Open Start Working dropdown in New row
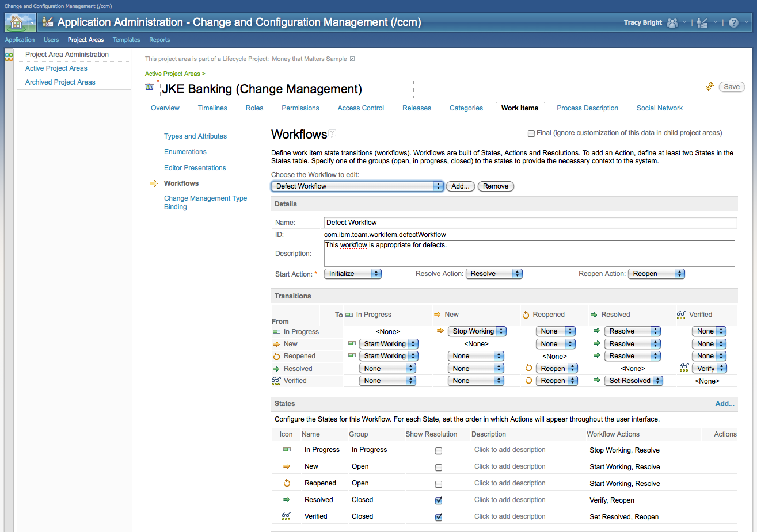Viewport: 757px width, 532px height. coord(389,344)
